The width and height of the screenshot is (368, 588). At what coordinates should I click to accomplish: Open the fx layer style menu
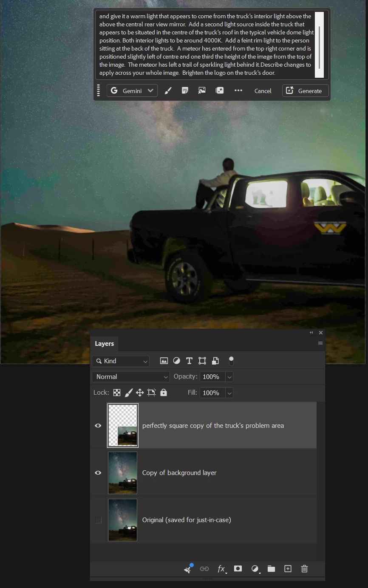point(222,569)
